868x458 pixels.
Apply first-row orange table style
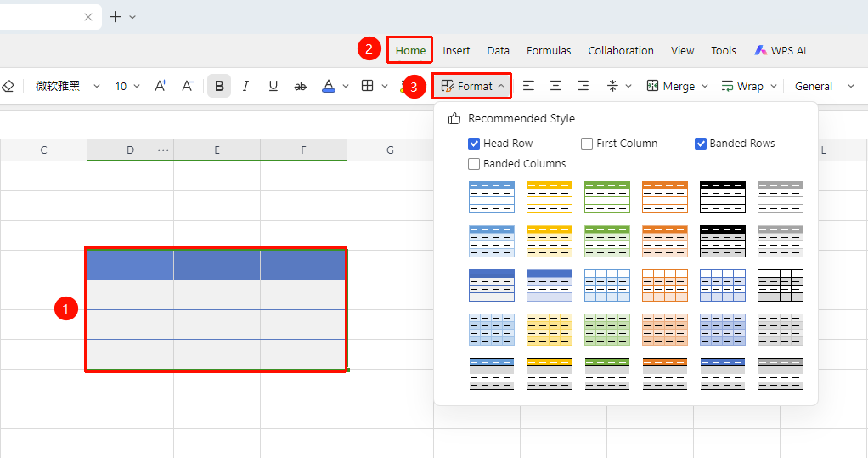point(665,197)
